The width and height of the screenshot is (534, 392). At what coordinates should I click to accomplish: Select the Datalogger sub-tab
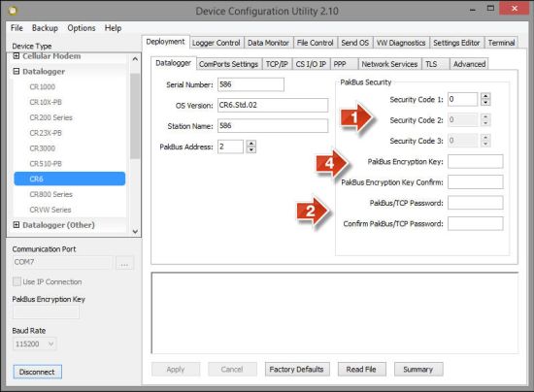tap(174, 63)
